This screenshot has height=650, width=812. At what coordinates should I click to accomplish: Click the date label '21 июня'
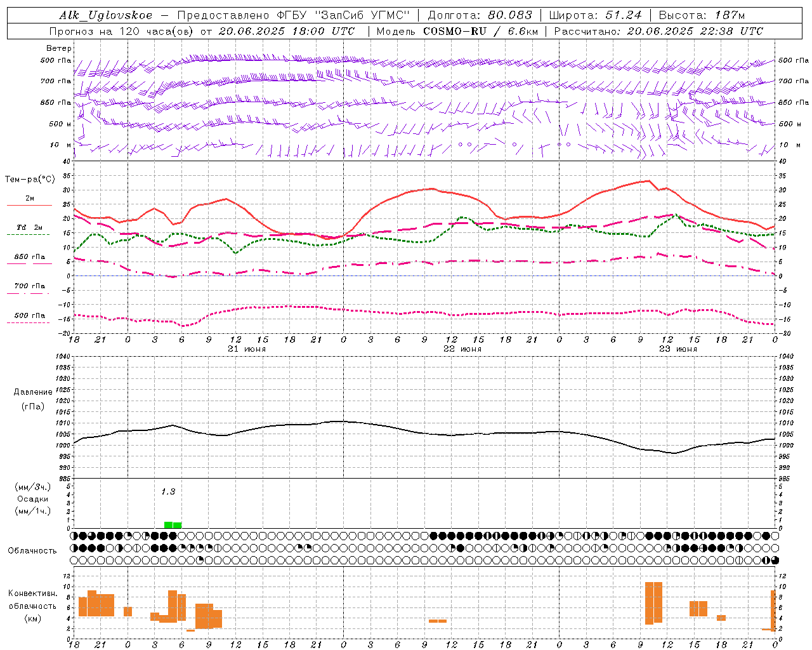tap(247, 349)
